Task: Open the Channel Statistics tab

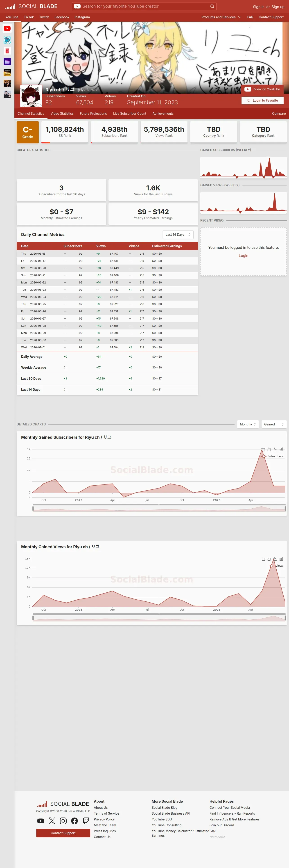Action: point(31,114)
